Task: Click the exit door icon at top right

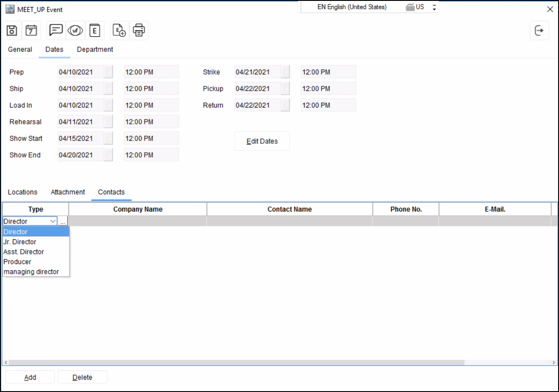Action: tap(539, 31)
